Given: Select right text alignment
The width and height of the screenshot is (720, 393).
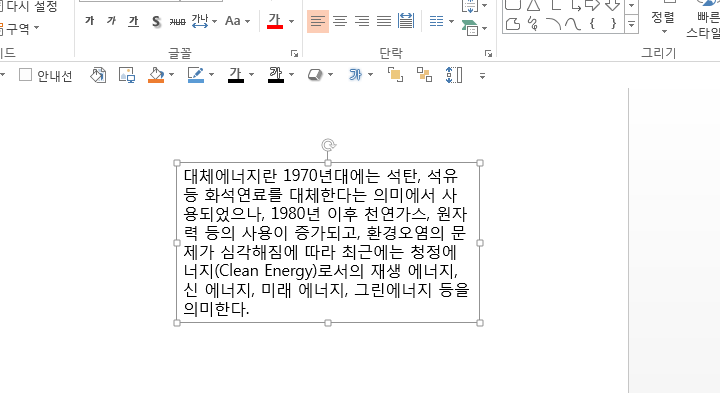Looking at the screenshot, I should (362, 21).
